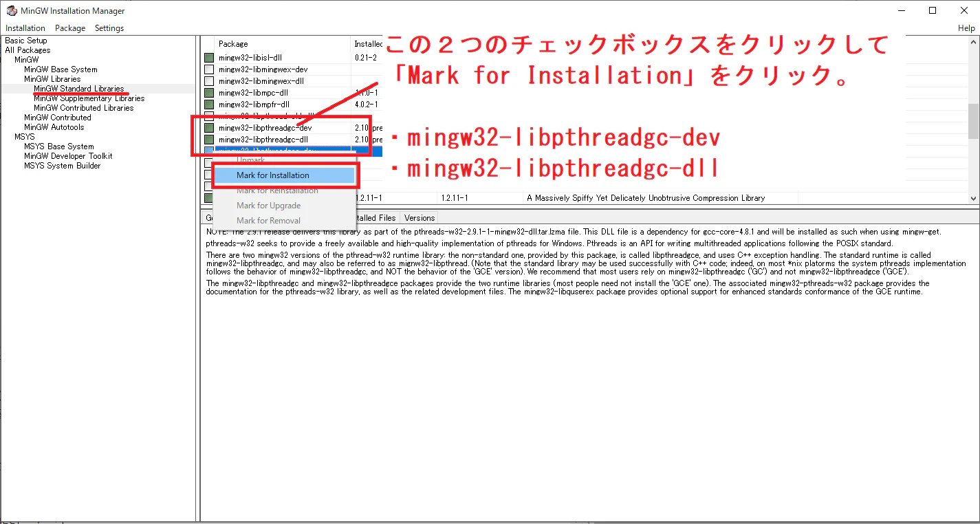Open the Settings menu

tap(109, 28)
